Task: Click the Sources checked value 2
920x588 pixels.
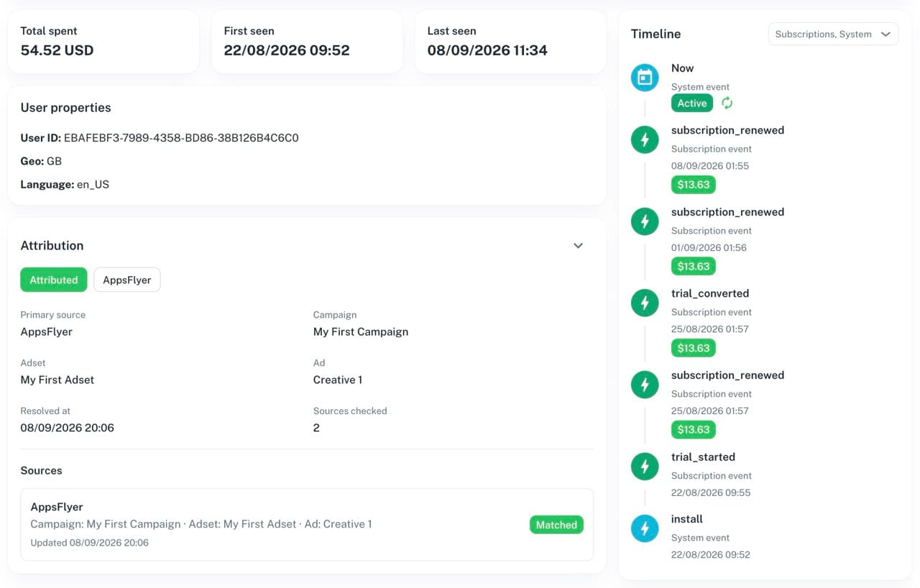Action: coord(316,428)
